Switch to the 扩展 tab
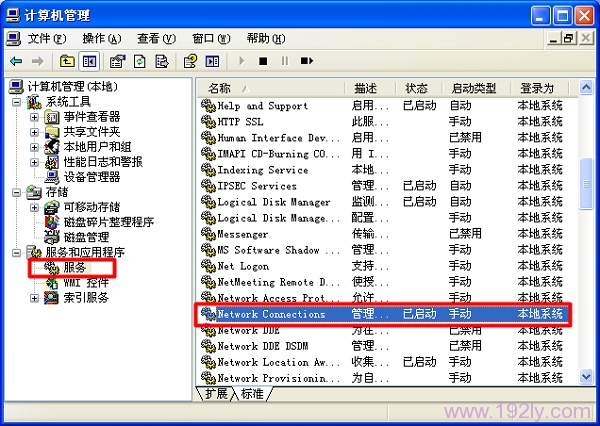 tap(216, 393)
